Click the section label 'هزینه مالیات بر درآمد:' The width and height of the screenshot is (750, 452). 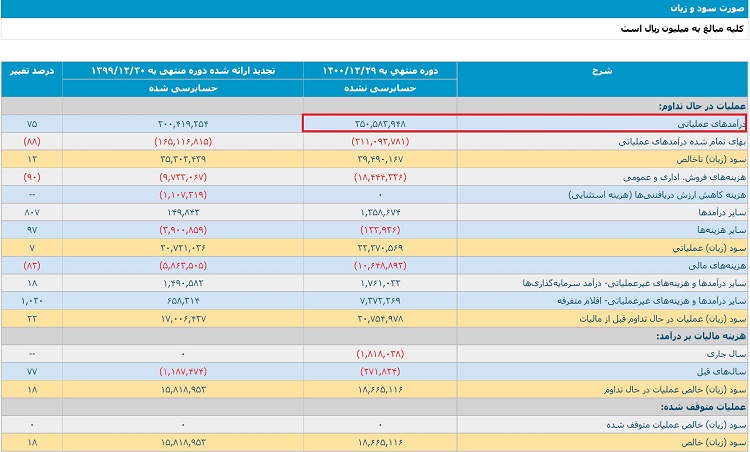(x=701, y=336)
